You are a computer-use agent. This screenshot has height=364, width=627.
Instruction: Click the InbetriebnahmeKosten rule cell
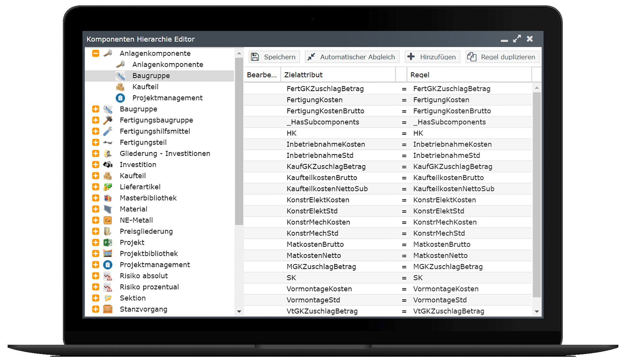click(x=452, y=144)
